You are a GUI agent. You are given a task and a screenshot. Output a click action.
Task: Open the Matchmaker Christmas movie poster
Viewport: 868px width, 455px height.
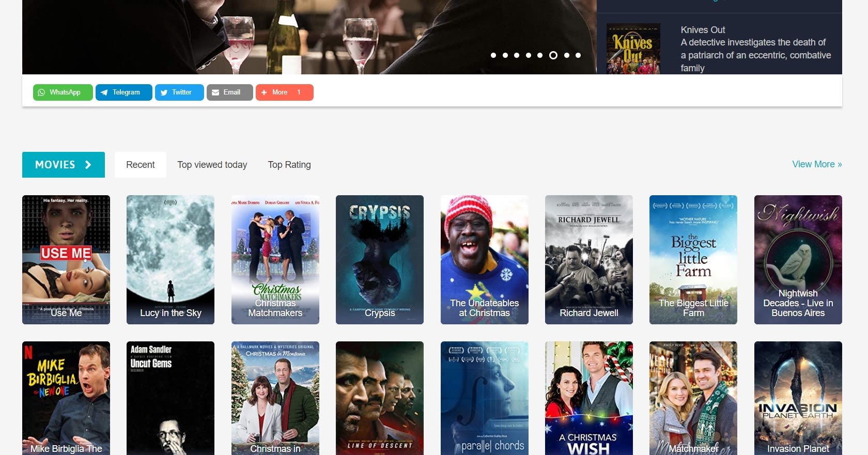pyautogui.click(x=693, y=398)
